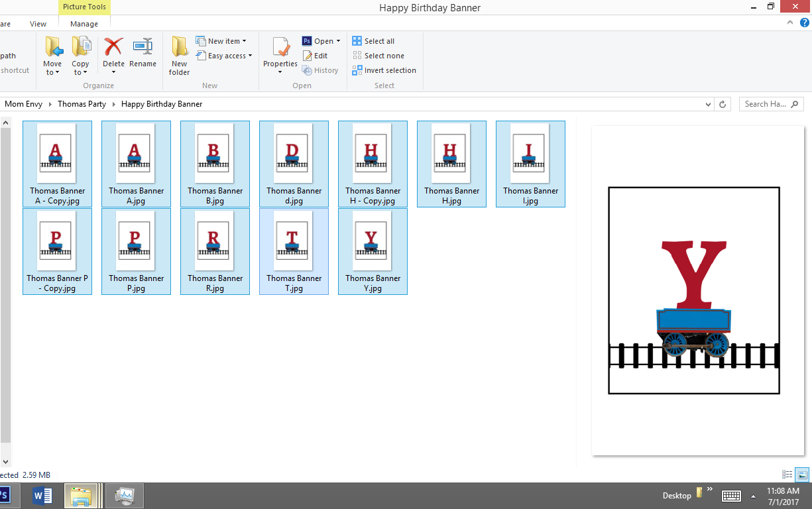Go to Mom Envy in the breadcrumb
This screenshot has height=509, width=812.
[x=23, y=104]
